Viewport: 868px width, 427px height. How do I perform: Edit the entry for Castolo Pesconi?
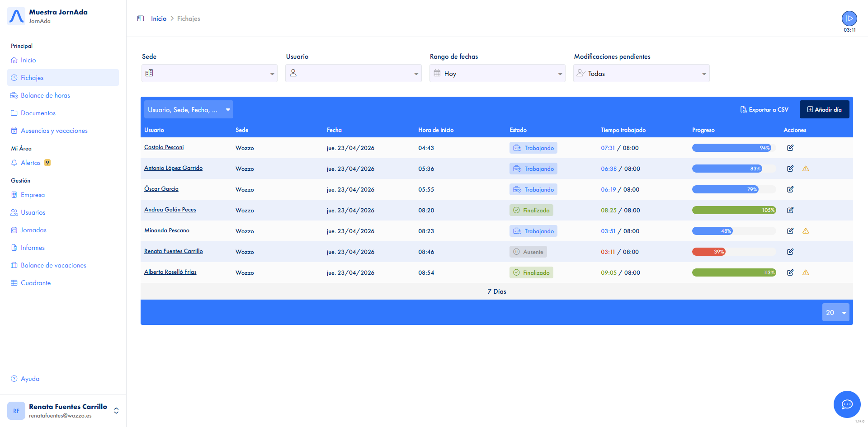[x=790, y=148]
